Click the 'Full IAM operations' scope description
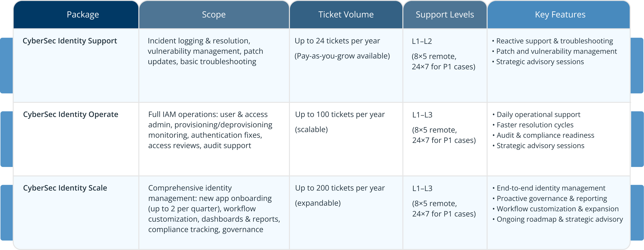The image size is (644, 250). click(208, 114)
